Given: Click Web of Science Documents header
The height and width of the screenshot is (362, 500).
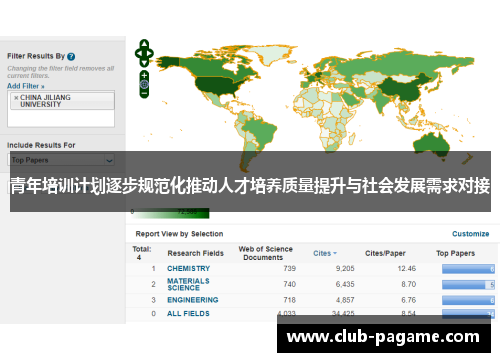Looking at the screenshot, I should pyautogui.click(x=265, y=253).
